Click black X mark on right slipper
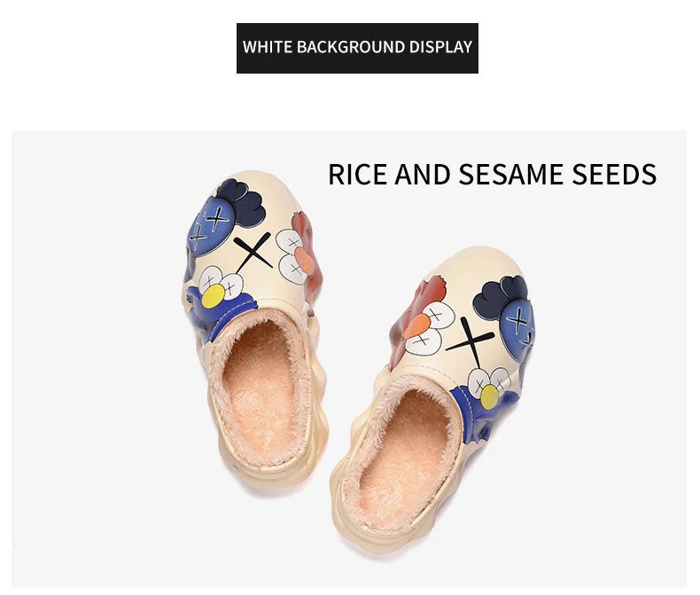 pos(469,340)
